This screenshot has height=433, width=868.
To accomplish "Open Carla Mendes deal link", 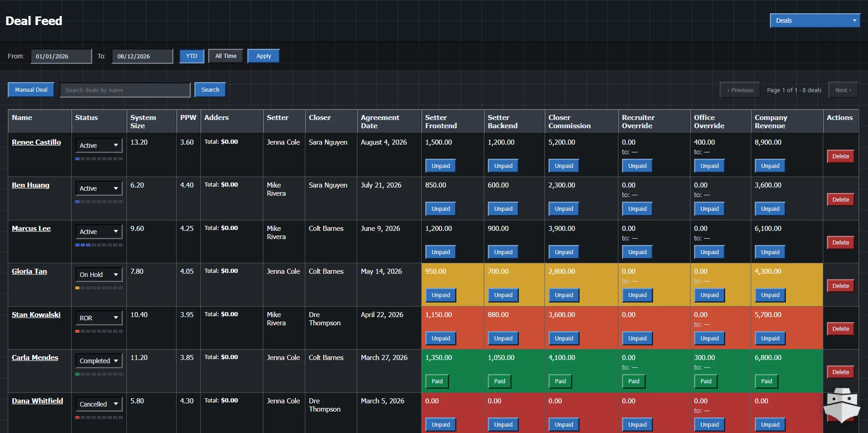I will point(35,358).
